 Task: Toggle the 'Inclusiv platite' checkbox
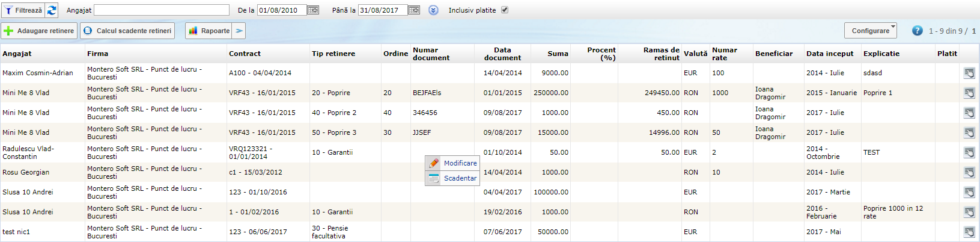505,10
